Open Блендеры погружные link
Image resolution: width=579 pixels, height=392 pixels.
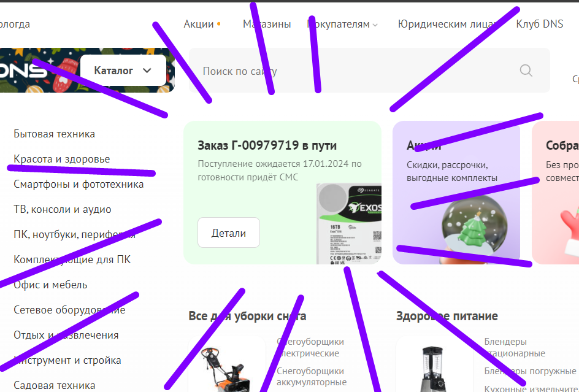pos(531,371)
